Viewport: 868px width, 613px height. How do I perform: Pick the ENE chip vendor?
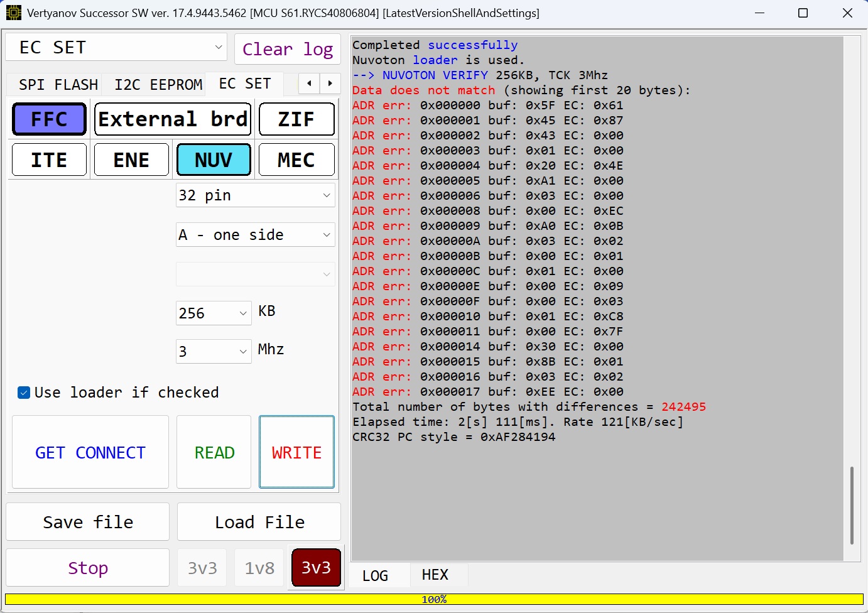pyautogui.click(x=131, y=160)
